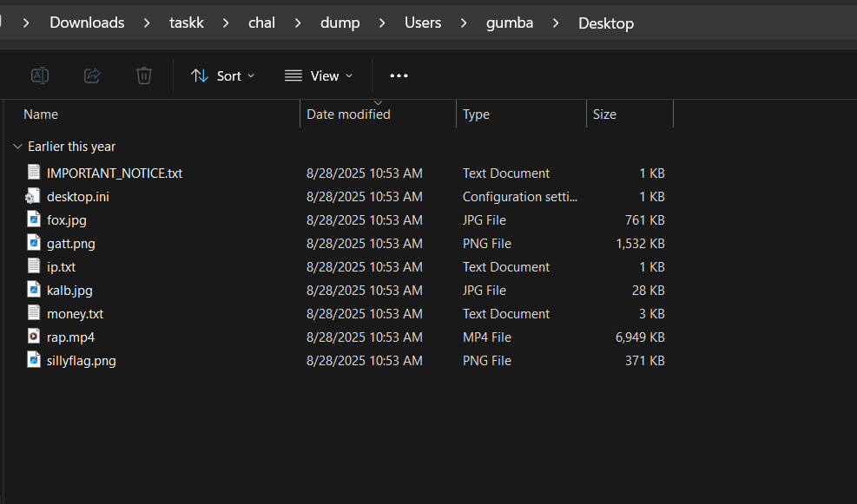This screenshot has width=857, height=504.
Task: Collapse the Earlier this year group
Action: point(17,146)
